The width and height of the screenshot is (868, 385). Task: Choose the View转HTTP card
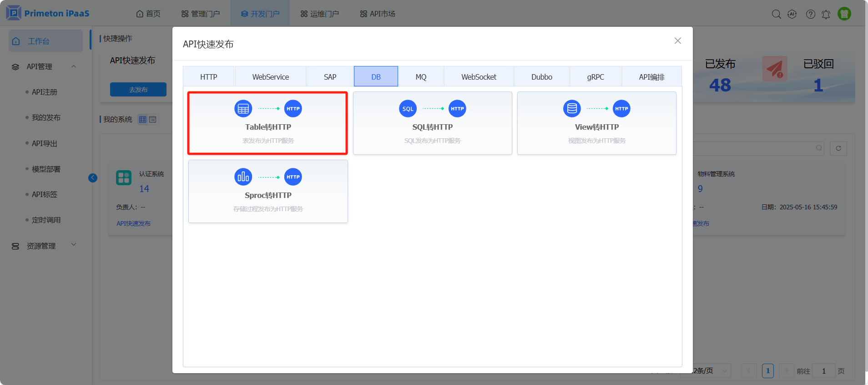(x=596, y=123)
